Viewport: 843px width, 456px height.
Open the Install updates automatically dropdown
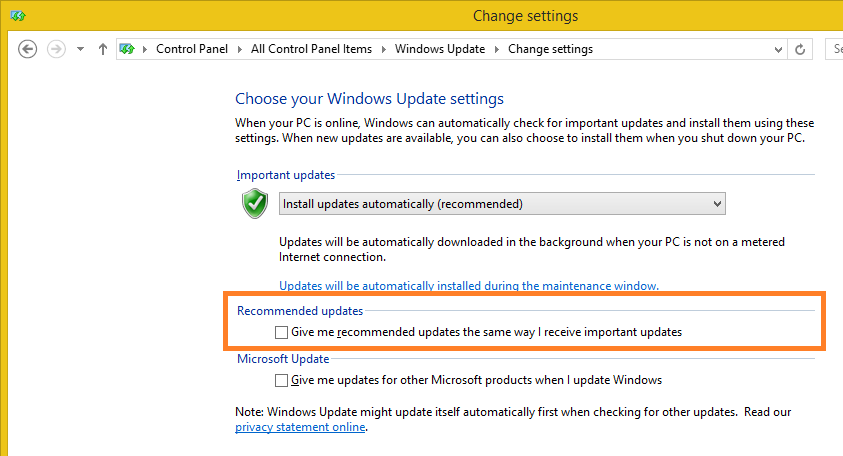[502, 204]
